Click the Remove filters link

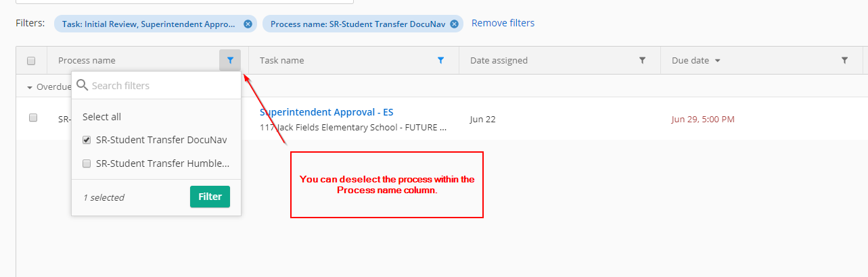(x=503, y=23)
